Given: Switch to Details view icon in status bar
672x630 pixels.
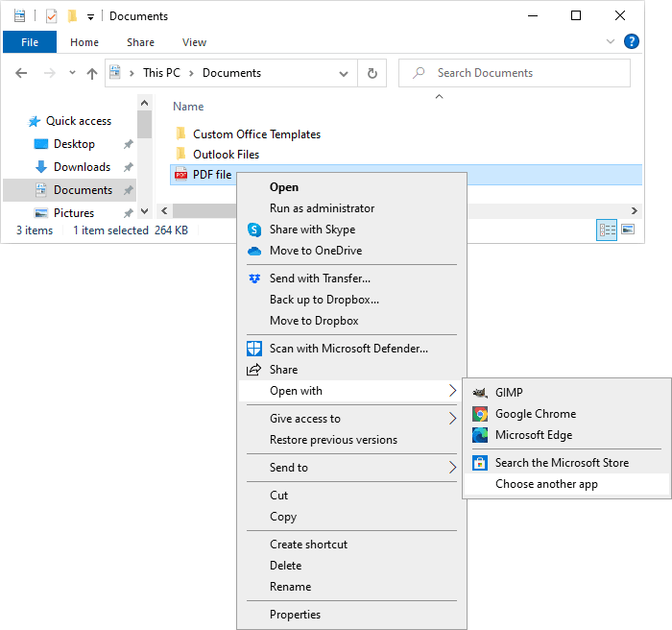Looking at the screenshot, I should click(607, 230).
